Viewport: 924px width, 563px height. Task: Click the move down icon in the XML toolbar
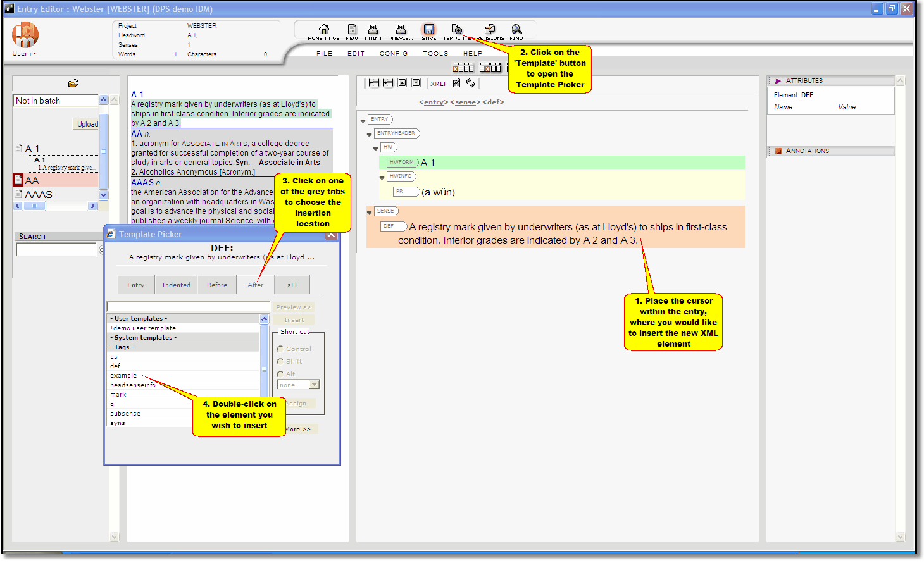[x=416, y=83]
